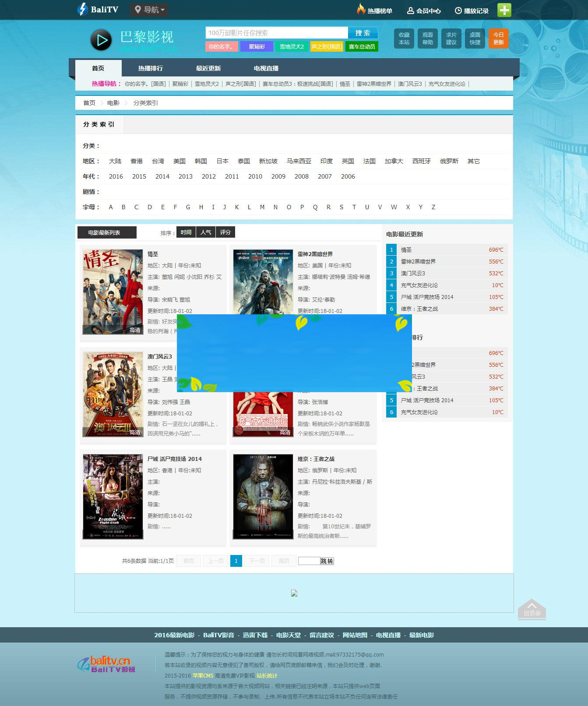Viewport: 588px width, 706px height.
Task: Click the balitv.cn footer logo
Action: tap(106, 664)
